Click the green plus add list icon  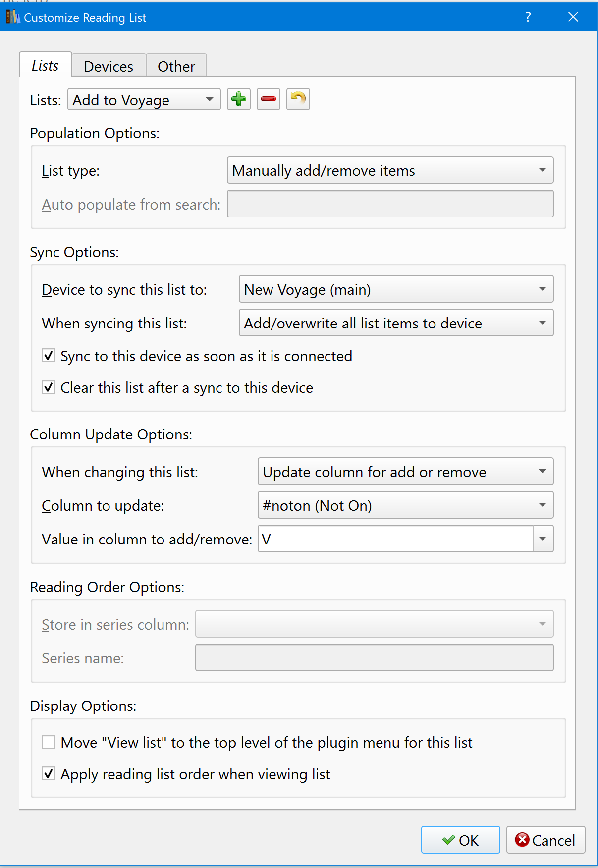(239, 99)
